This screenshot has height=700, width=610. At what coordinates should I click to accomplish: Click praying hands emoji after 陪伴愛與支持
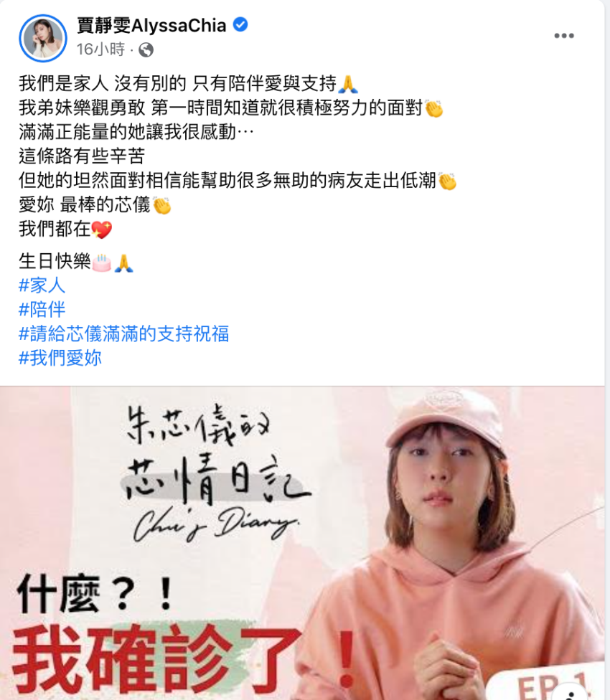point(348,84)
